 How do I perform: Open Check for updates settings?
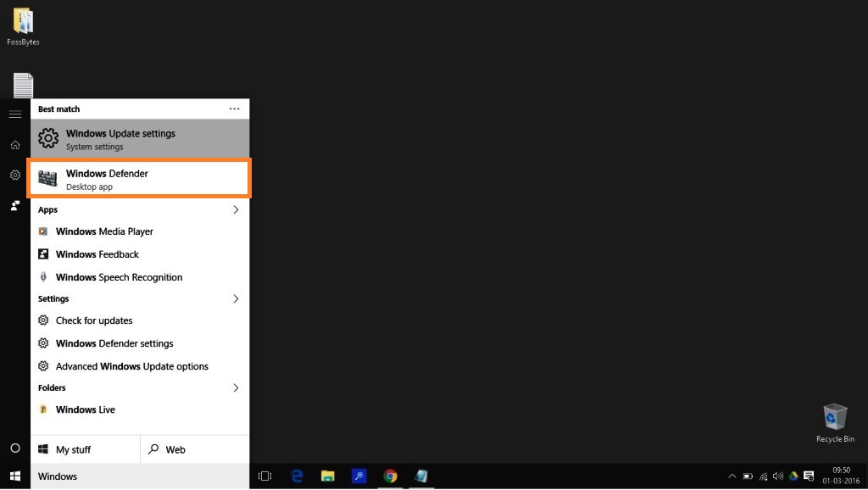(x=94, y=320)
